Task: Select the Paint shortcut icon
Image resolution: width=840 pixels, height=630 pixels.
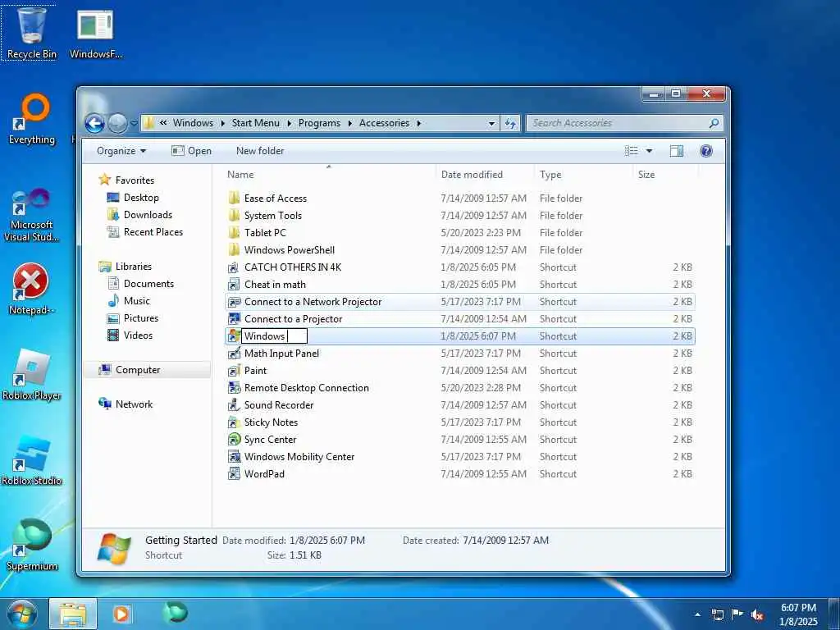Action: point(234,371)
